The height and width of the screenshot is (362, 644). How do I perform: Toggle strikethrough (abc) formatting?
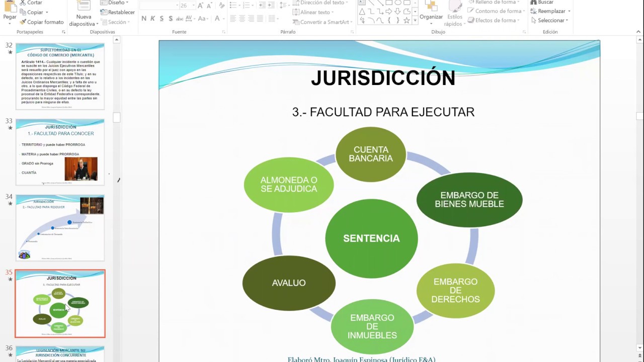click(180, 19)
